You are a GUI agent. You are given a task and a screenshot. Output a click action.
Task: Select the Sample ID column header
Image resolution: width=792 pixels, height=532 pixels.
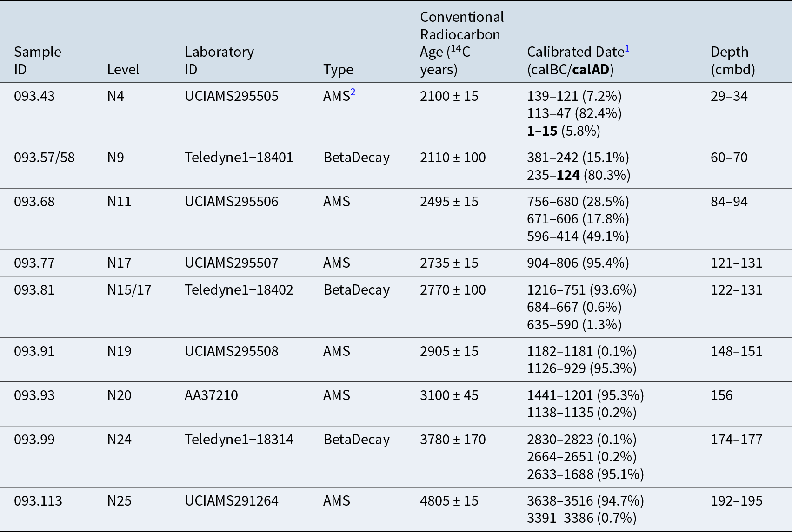point(37,60)
